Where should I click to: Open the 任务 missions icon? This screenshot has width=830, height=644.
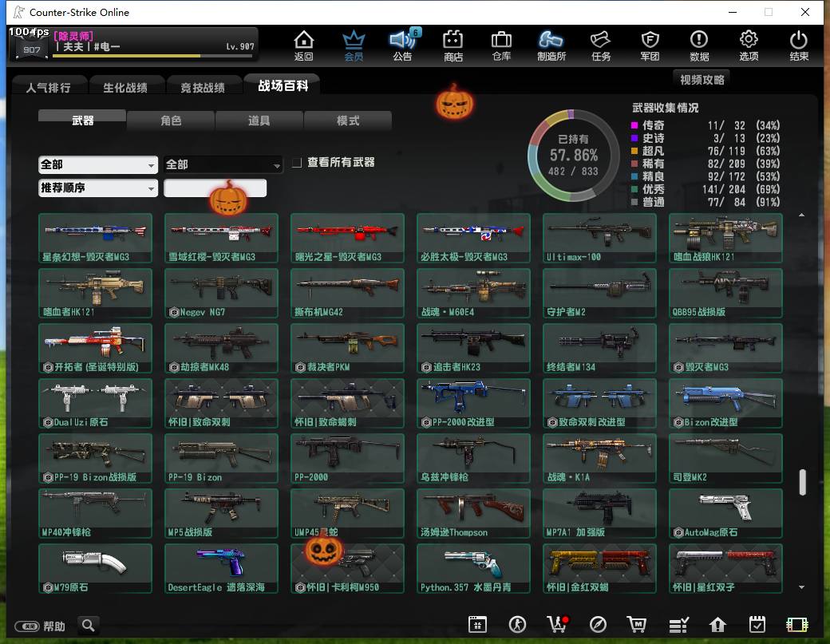point(601,45)
